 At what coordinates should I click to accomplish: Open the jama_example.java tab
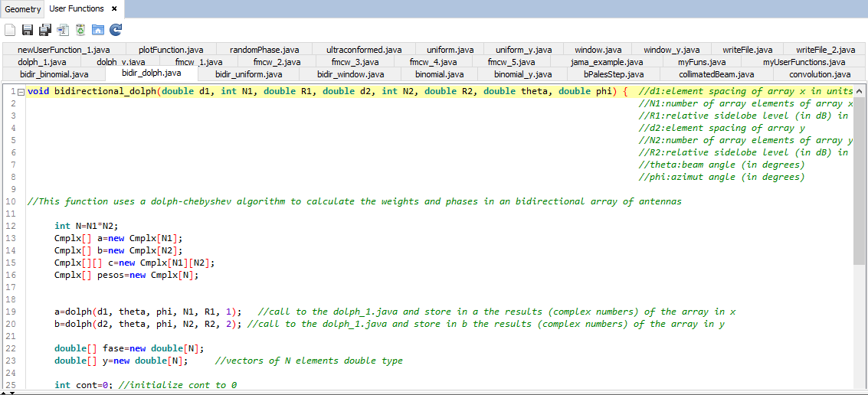[607, 62]
